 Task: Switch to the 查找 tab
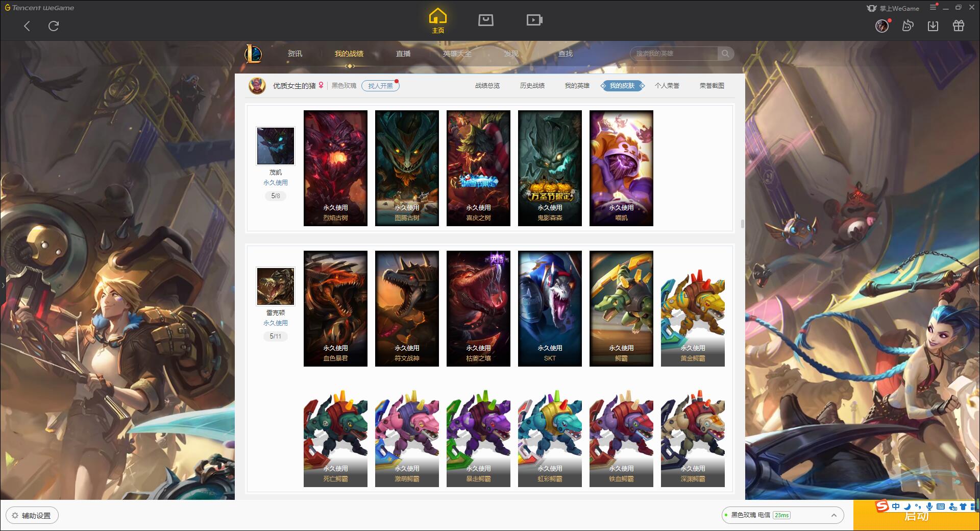pyautogui.click(x=566, y=54)
